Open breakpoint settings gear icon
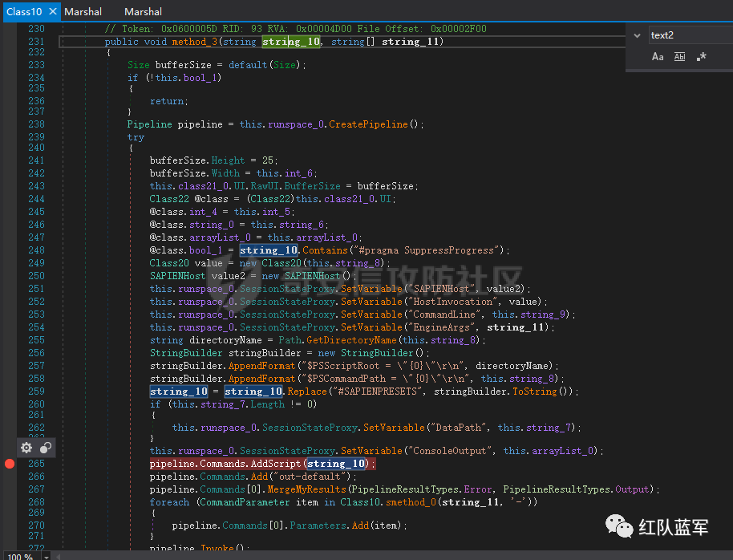The width and height of the screenshot is (733, 560). point(26,448)
